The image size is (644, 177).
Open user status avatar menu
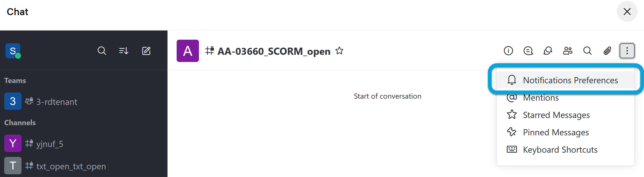[13, 51]
